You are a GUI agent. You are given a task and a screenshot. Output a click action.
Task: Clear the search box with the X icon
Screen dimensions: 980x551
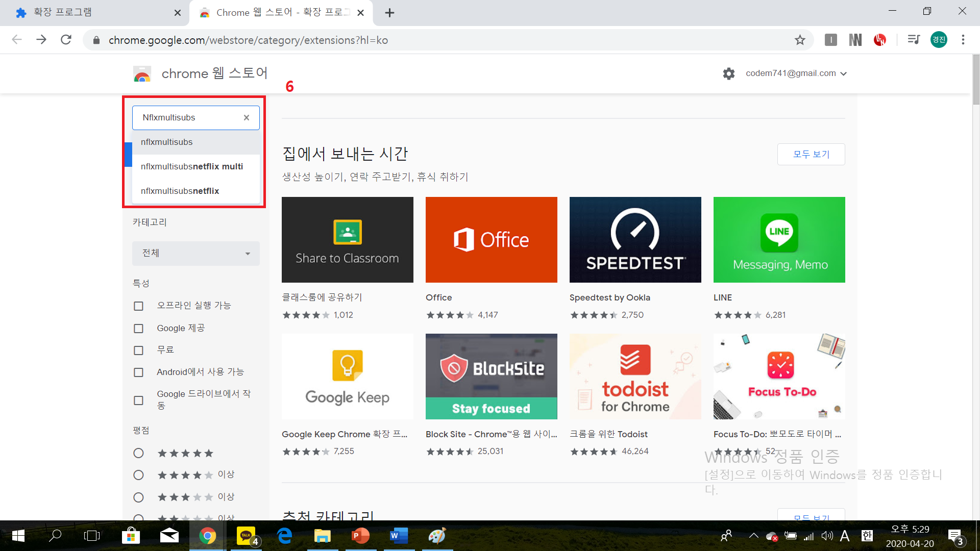tap(247, 117)
